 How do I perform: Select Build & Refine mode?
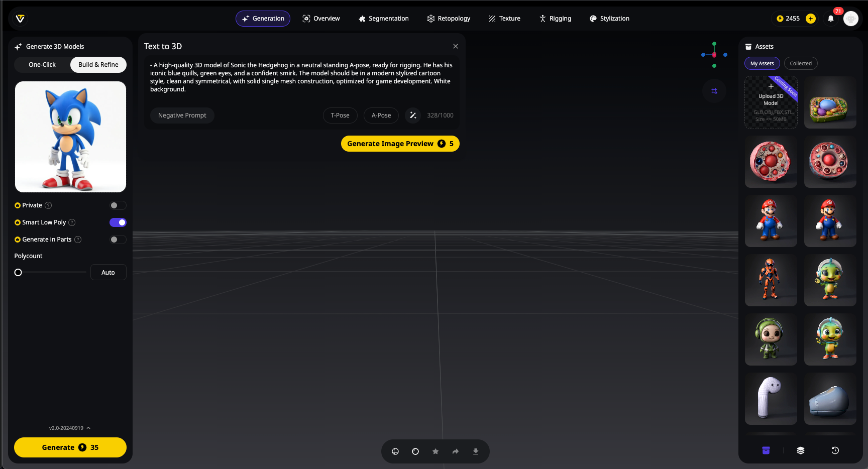click(98, 65)
